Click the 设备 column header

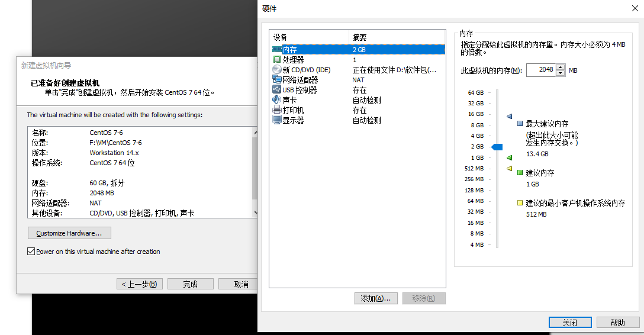[309, 37]
